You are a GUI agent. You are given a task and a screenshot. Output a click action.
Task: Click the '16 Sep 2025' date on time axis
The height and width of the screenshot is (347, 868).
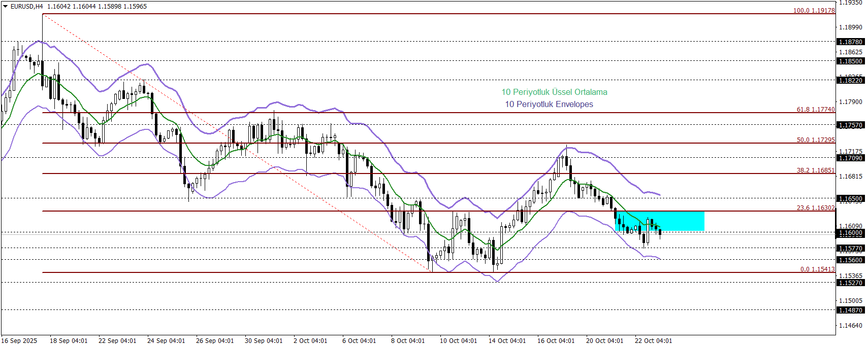pyautogui.click(x=19, y=341)
